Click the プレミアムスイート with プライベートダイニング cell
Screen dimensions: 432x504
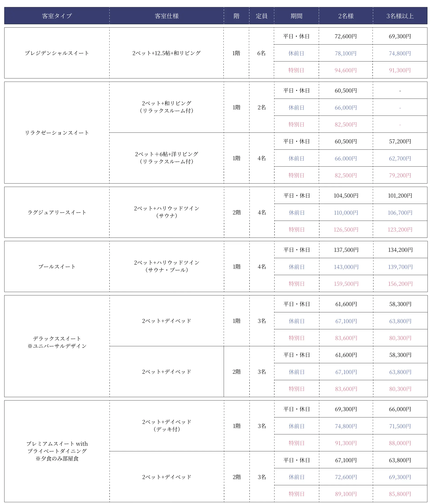click(x=57, y=451)
